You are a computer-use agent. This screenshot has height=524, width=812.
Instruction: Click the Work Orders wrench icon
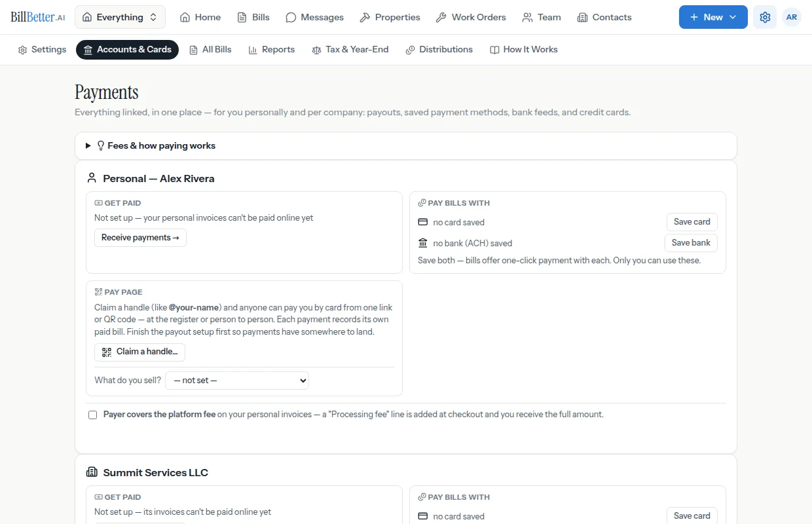tap(441, 18)
